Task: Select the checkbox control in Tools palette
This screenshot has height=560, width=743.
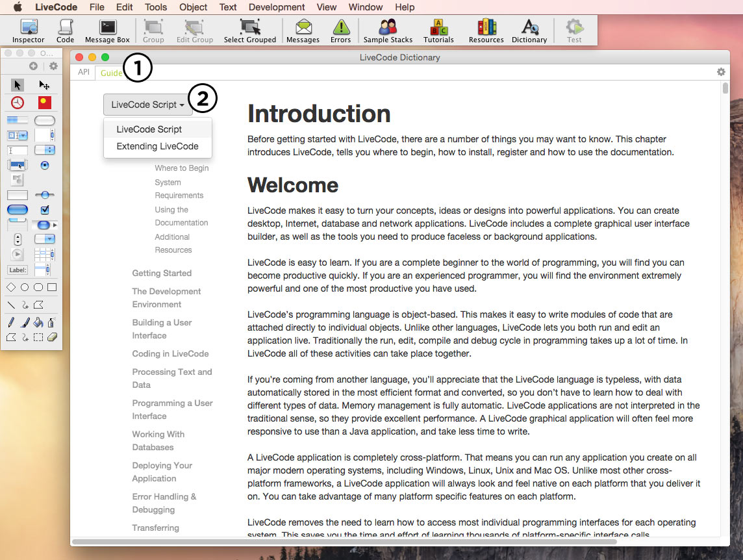Action: click(45, 210)
